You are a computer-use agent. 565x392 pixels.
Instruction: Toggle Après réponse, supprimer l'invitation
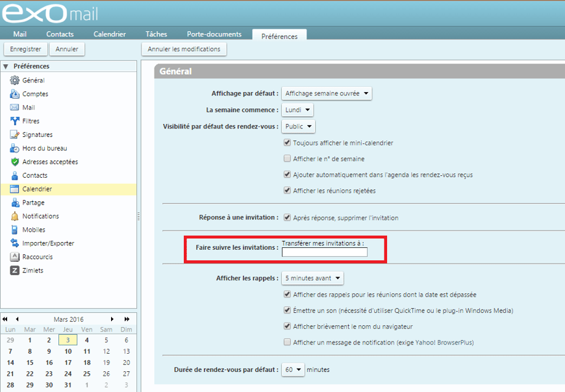point(287,217)
